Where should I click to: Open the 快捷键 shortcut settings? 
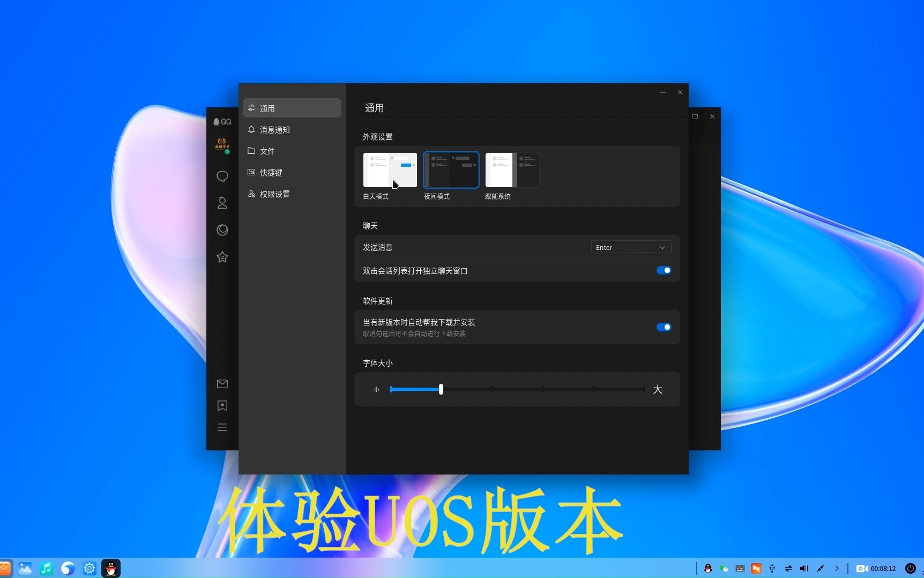tap(292, 173)
